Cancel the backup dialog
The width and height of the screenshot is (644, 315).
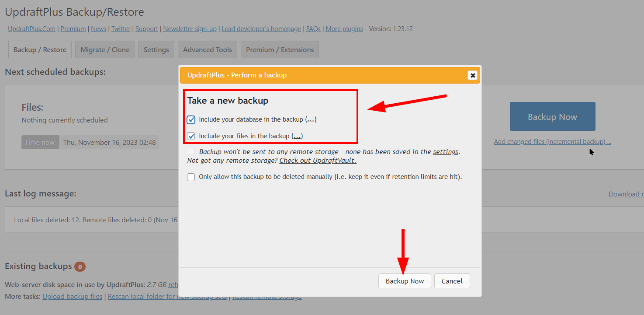(x=452, y=281)
